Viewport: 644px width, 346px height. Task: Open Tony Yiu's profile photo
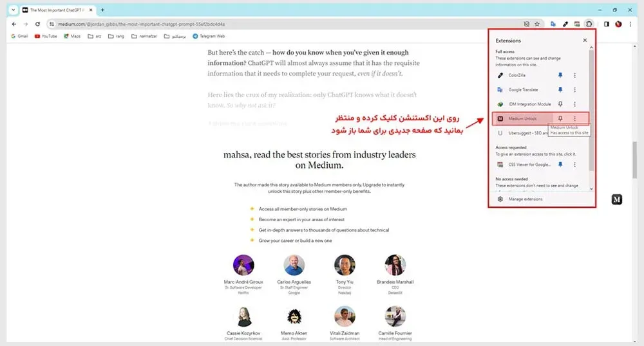[345, 265]
